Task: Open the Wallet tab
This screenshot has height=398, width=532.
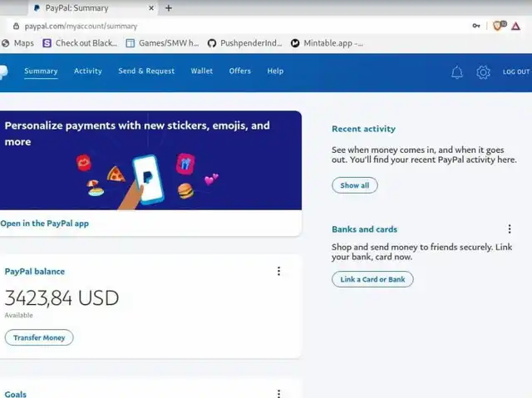Action: point(202,71)
